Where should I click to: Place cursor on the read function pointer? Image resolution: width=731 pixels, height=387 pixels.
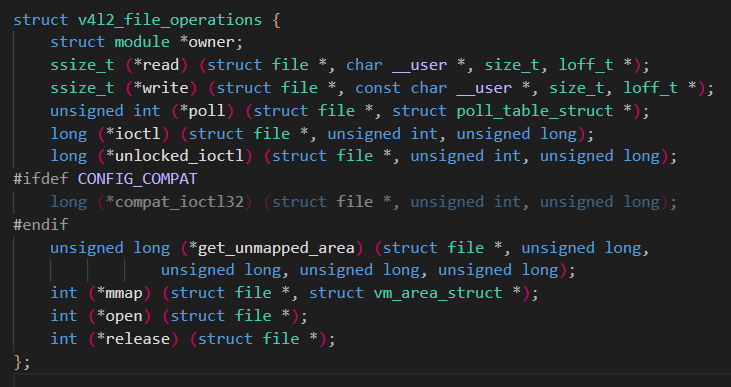click(x=161, y=65)
